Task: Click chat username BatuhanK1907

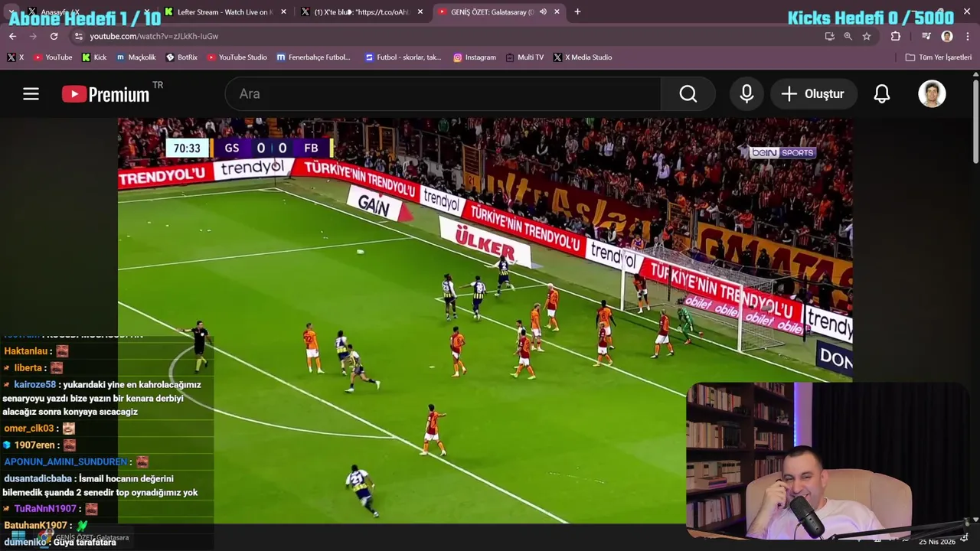Action: [35, 526]
